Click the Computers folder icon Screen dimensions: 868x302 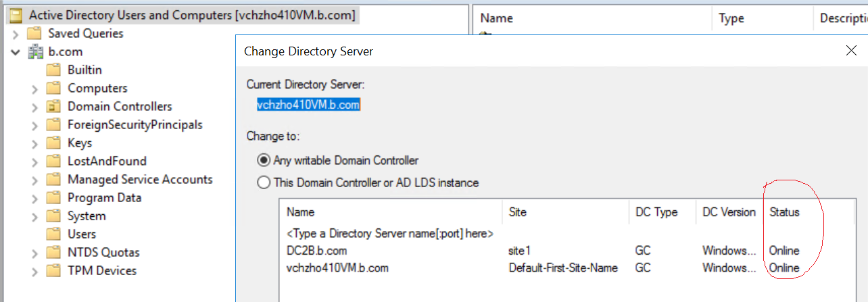pyautogui.click(x=54, y=88)
